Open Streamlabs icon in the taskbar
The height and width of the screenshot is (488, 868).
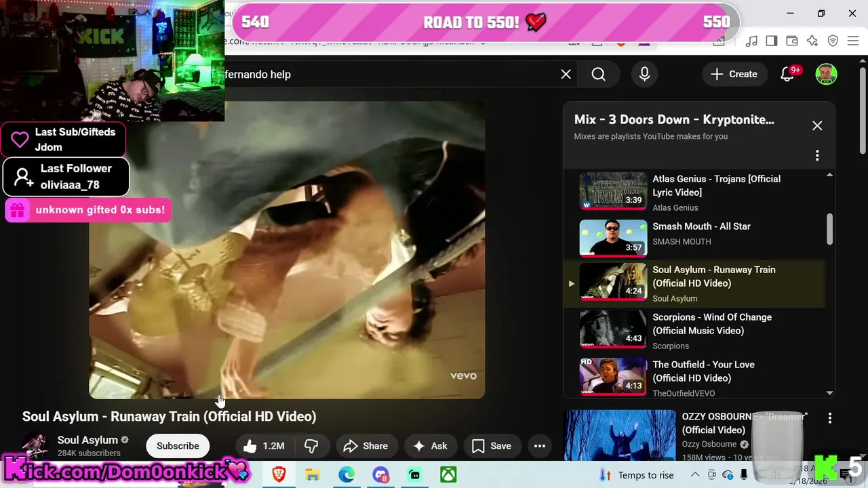click(414, 474)
